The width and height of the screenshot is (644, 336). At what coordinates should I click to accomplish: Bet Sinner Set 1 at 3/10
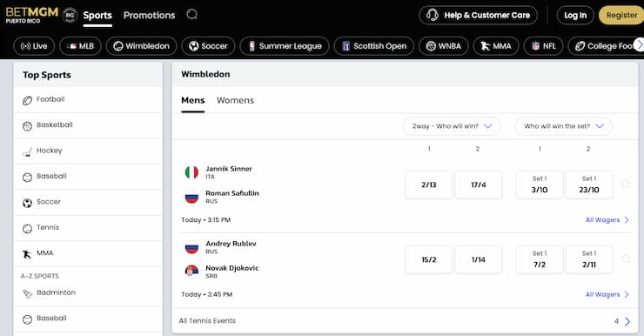pos(540,185)
